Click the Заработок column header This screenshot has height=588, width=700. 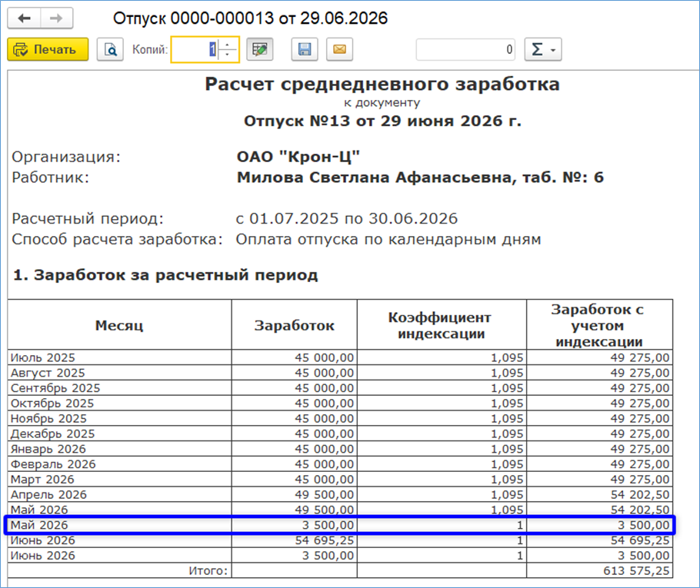[294, 325]
